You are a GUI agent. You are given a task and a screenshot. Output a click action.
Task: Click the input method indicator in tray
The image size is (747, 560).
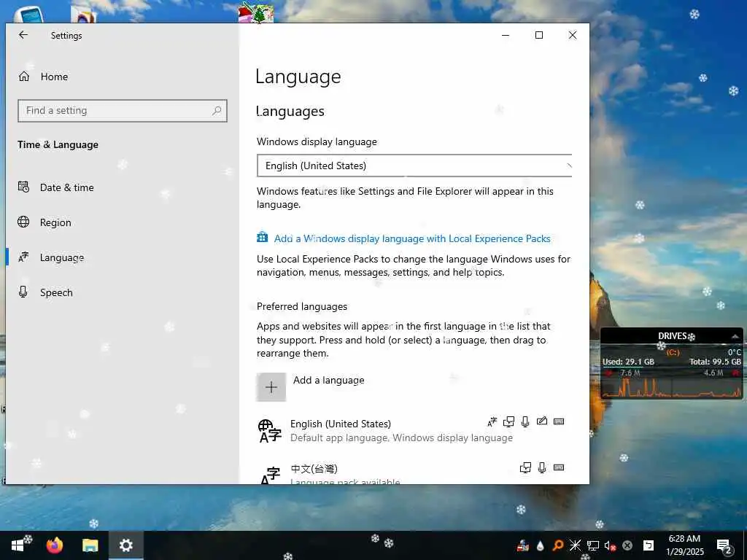649,545
